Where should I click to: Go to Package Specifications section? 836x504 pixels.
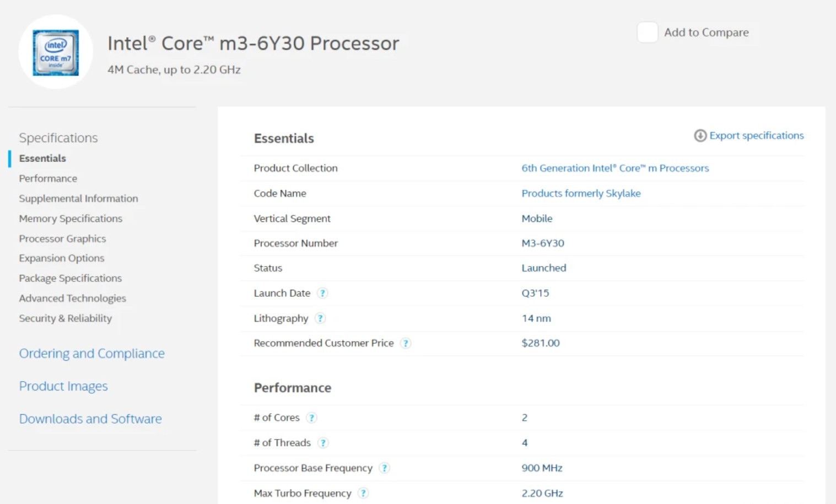click(70, 278)
